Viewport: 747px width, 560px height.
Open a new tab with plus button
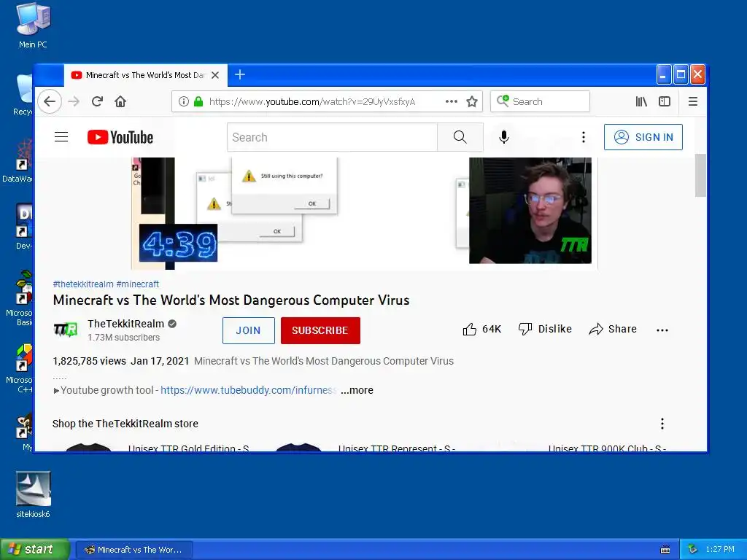(x=240, y=75)
